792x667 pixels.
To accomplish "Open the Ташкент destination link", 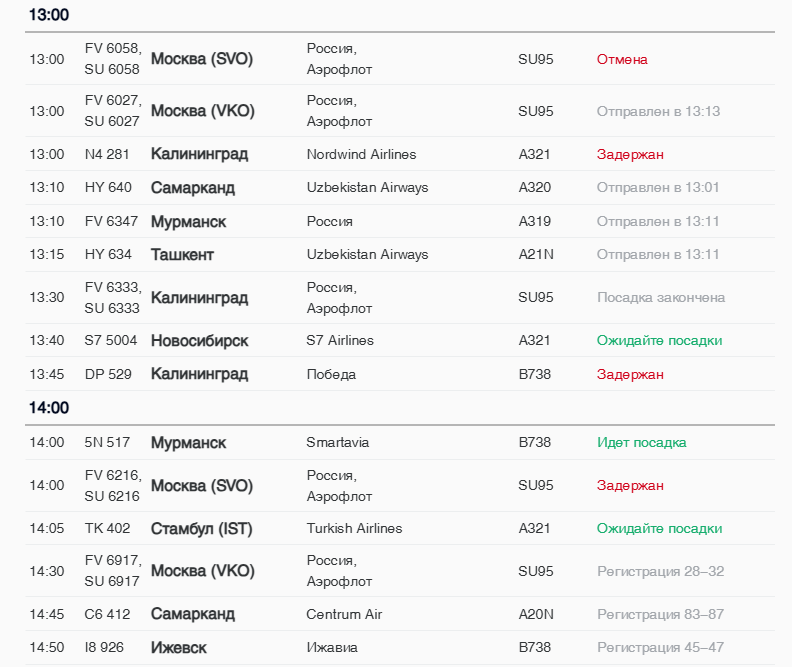I will point(182,255).
